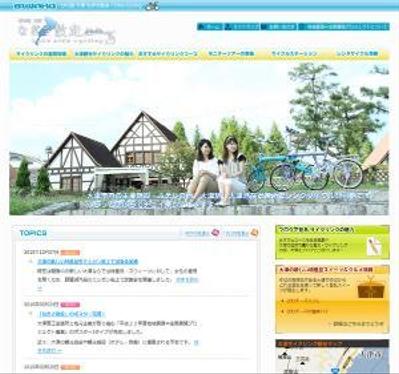This screenshot has width=399, height=374.
Task: Click the bicycle icon in the top blue bar
Action: pos(152,6)
